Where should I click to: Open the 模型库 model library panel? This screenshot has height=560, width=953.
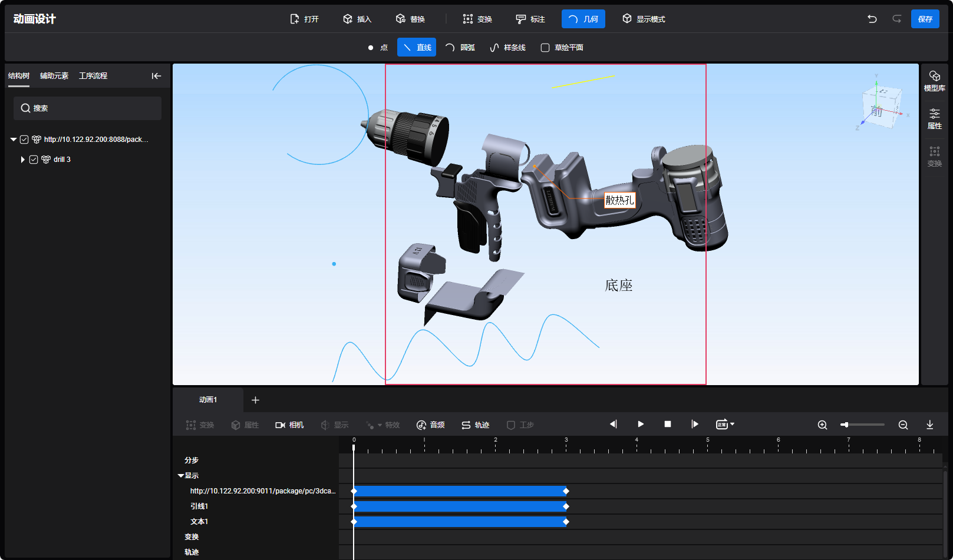pyautogui.click(x=934, y=81)
